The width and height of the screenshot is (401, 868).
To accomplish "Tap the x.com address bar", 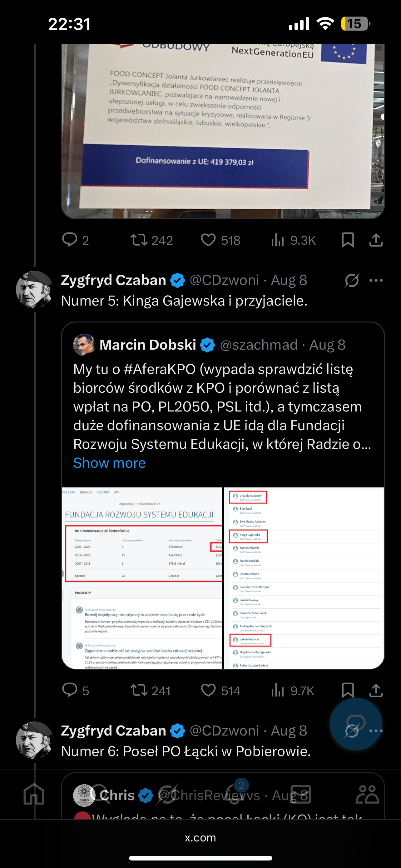I will point(200,838).
